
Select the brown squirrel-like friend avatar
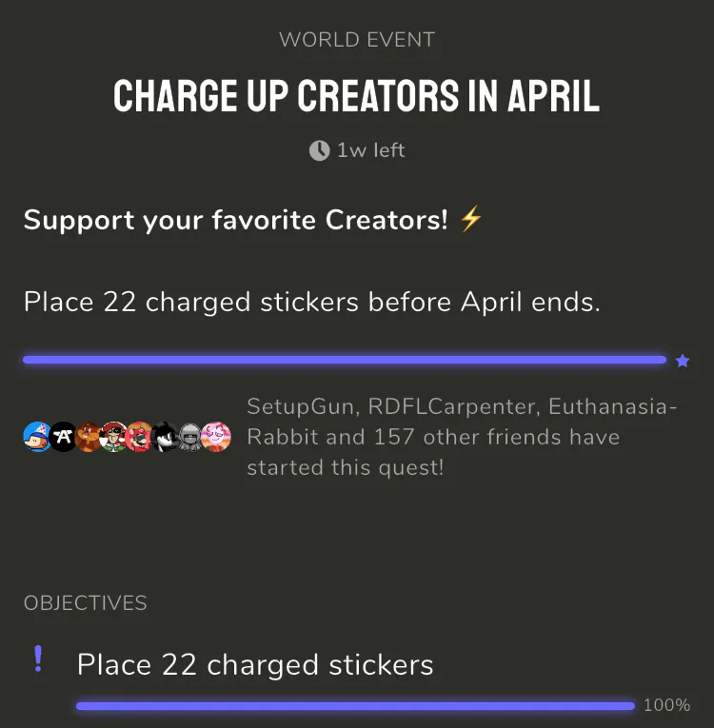tap(89, 437)
